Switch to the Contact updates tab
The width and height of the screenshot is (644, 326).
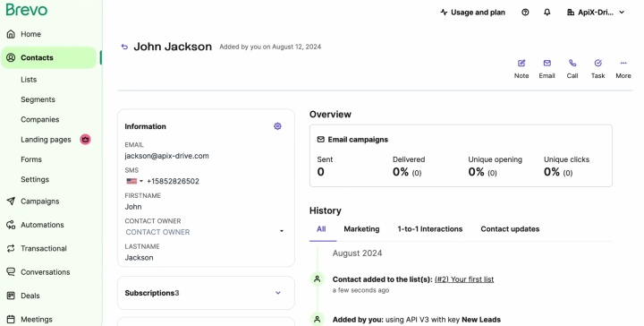(510, 229)
